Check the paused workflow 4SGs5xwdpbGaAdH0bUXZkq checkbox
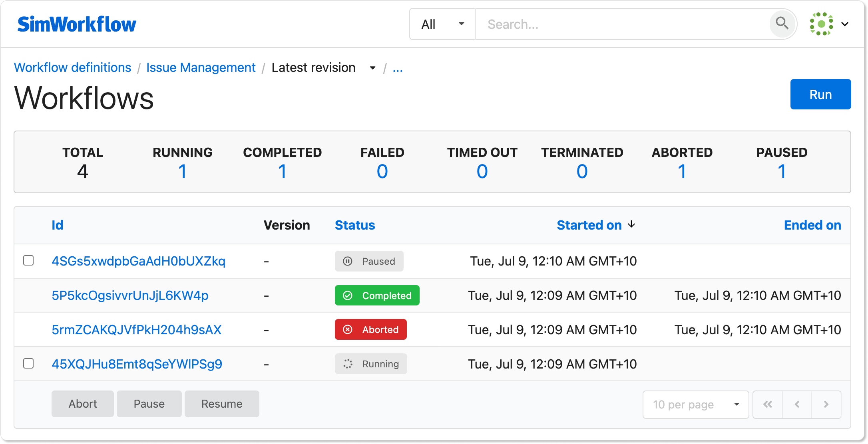Screen dimensions: 868x444 pyautogui.click(x=28, y=261)
